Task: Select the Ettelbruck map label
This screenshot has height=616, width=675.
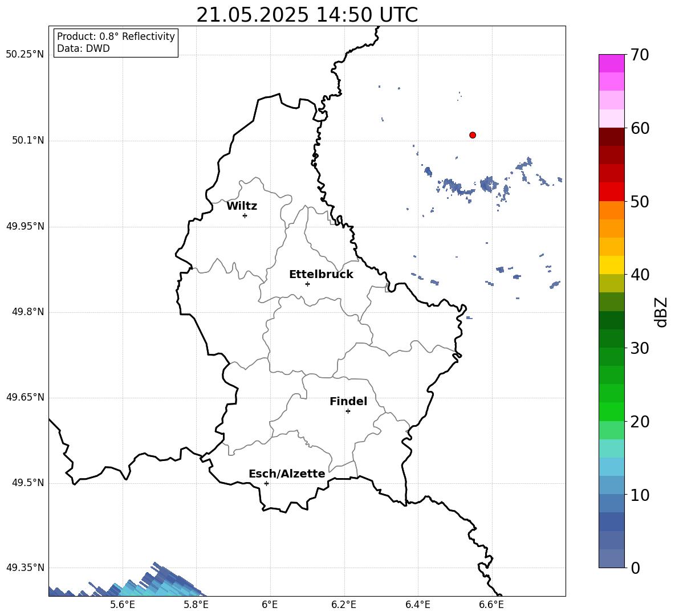Action: (x=321, y=275)
